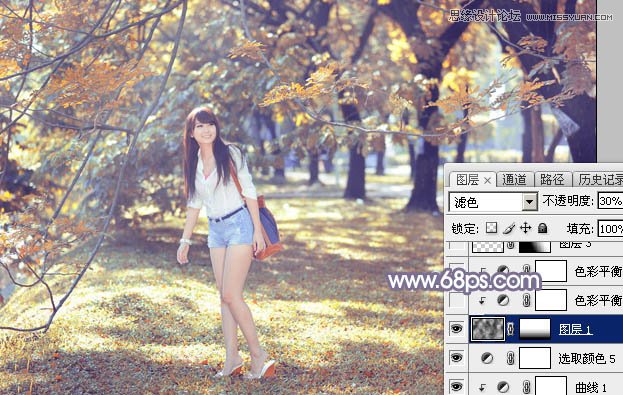Select mask thumbnail of 色彩平衡 above 图层 1
The height and width of the screenshot is (395, 623).
pos(551,300)
